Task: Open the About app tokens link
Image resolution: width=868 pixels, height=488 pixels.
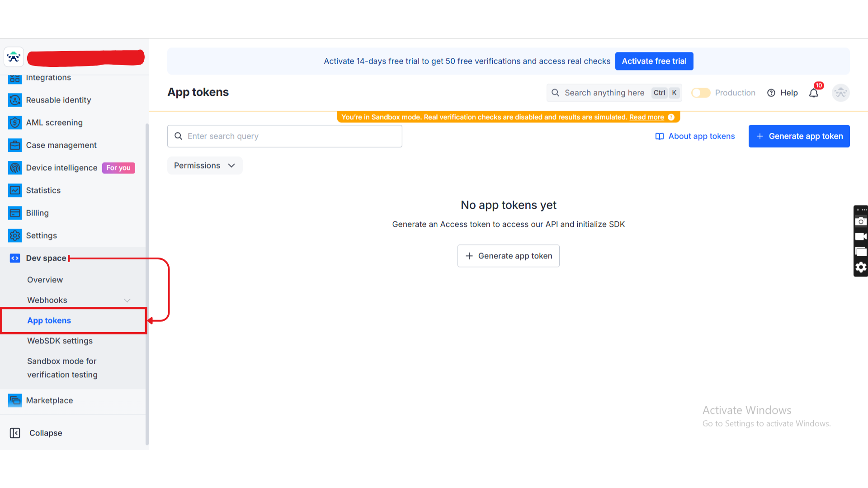Action: (x=695, y=136)
